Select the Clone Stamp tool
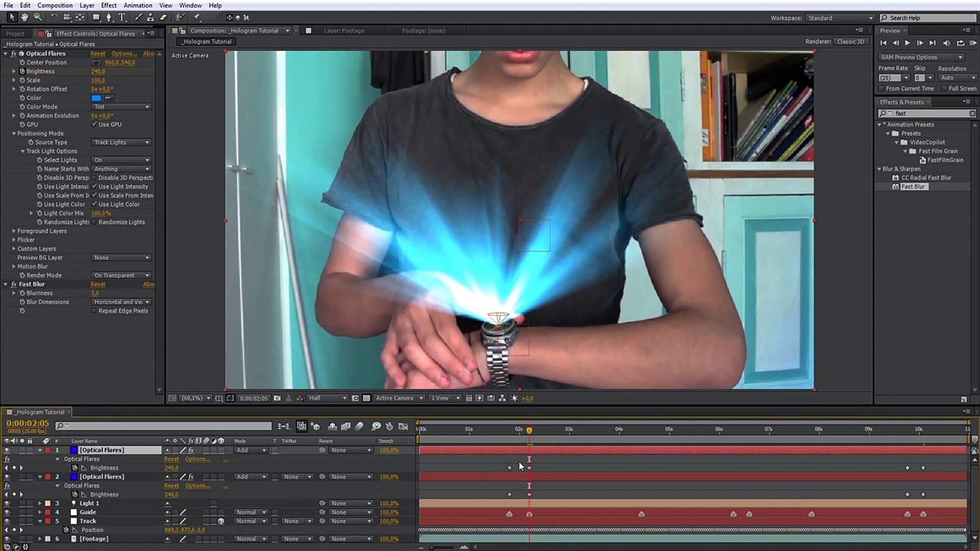 151,17
